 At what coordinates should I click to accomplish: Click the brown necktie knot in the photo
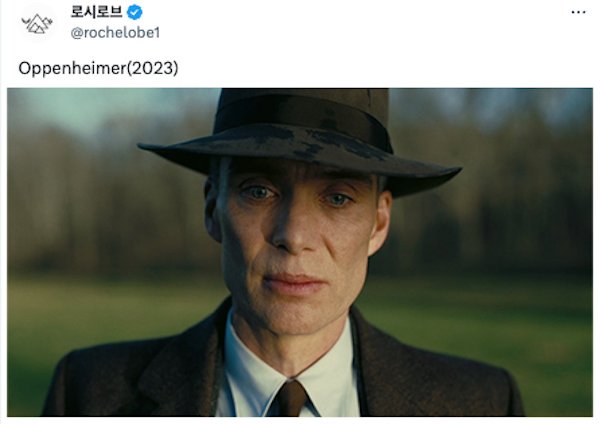click(292, 397)
